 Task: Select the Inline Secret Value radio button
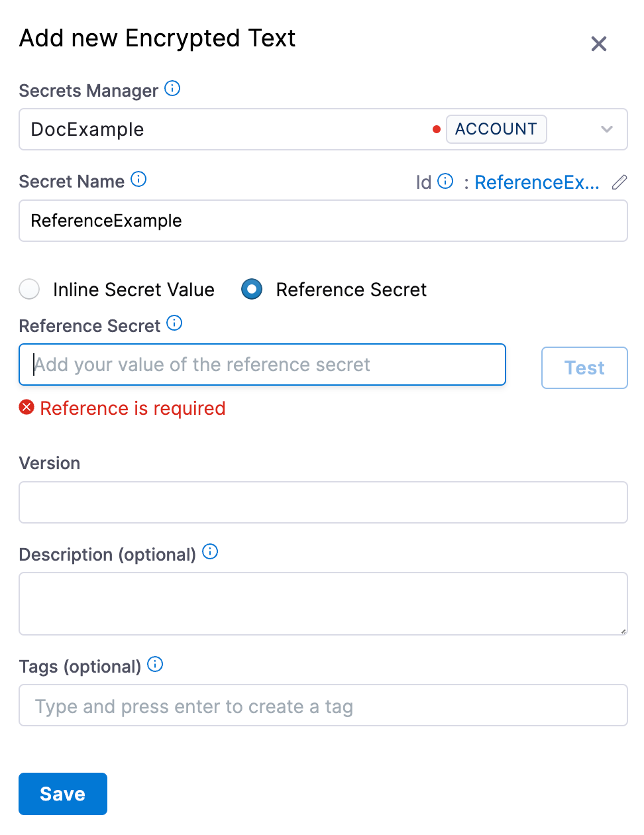pyautogui.click(x=29, y=290)
